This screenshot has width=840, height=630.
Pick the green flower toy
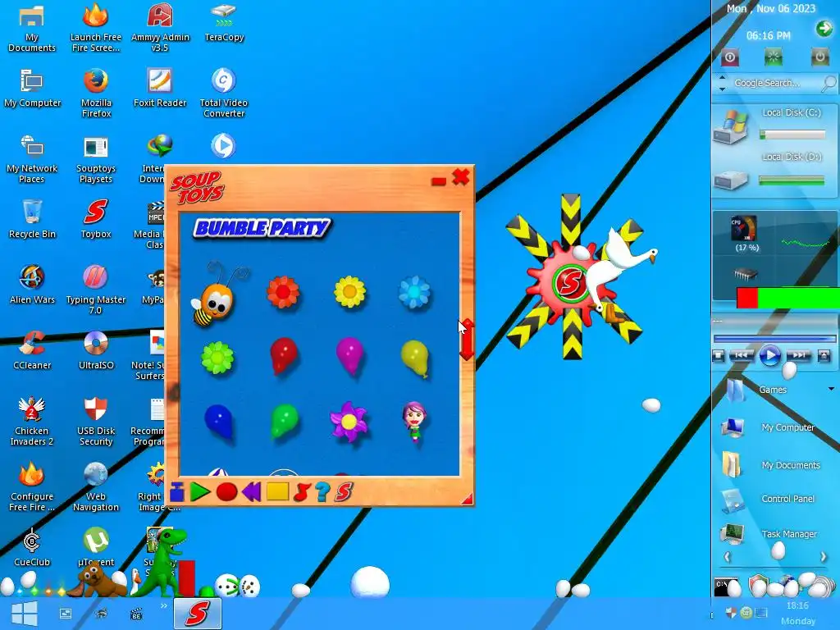point(217,358)
